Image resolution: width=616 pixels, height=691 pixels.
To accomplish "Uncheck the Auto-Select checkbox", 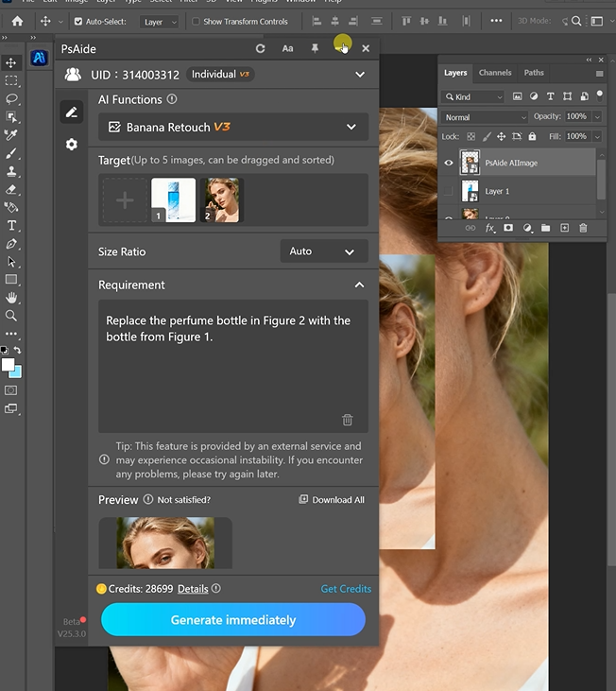I will [77, 21].
